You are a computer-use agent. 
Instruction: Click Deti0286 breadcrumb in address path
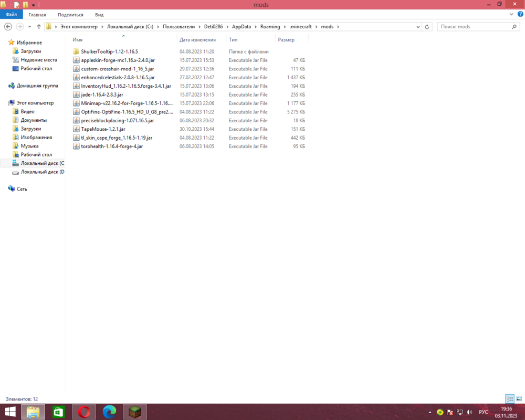coord(213,26)
